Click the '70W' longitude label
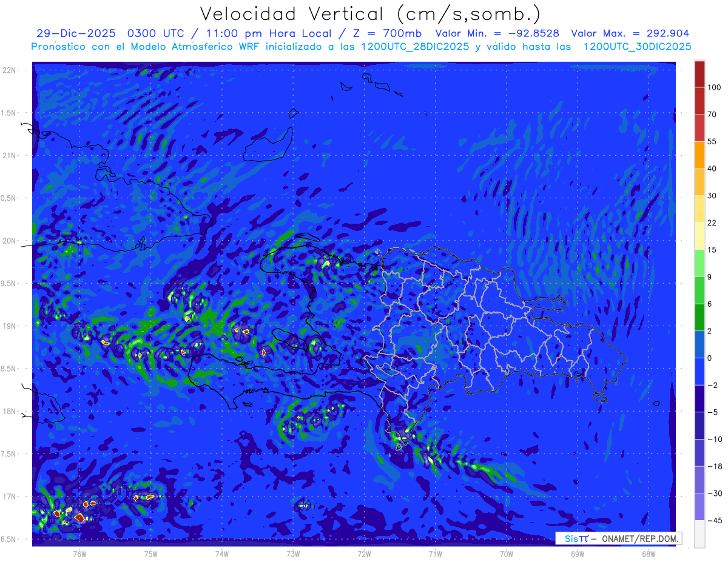The width and height of the screenshot is (728, 562). pyautogui.click(x=507, y=554)
